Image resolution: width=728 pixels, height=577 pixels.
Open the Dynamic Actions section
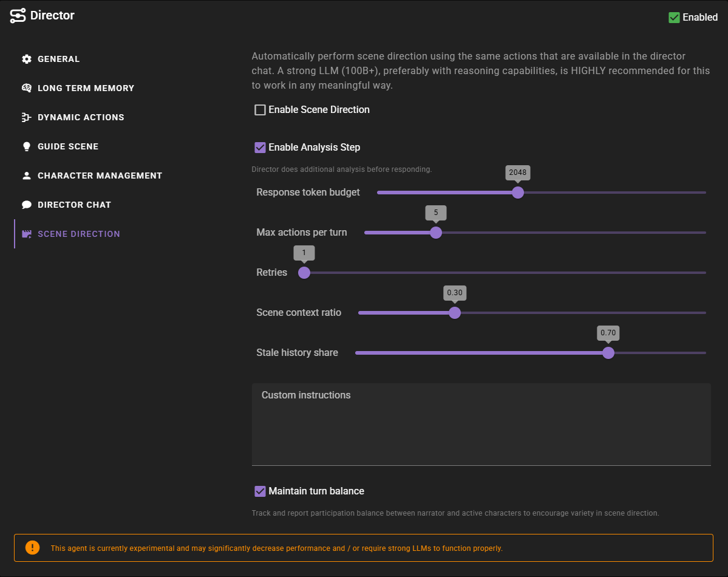click(x=81, y=117)
